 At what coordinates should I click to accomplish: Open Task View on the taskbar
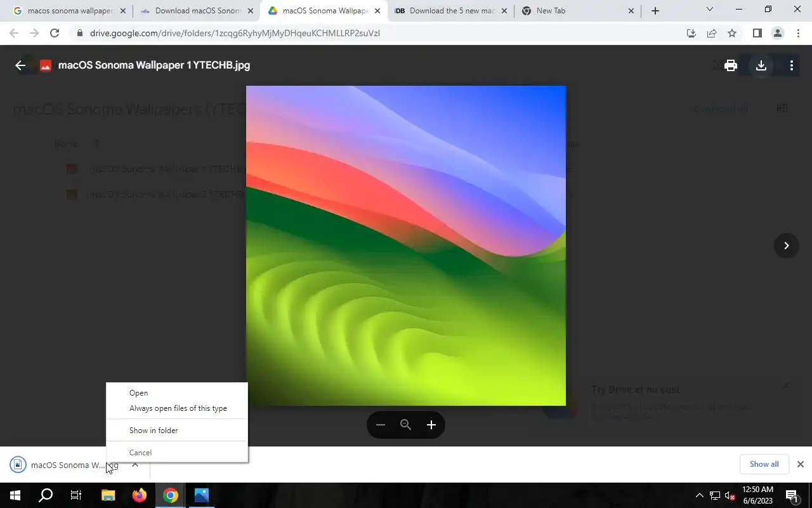[76, 495]
